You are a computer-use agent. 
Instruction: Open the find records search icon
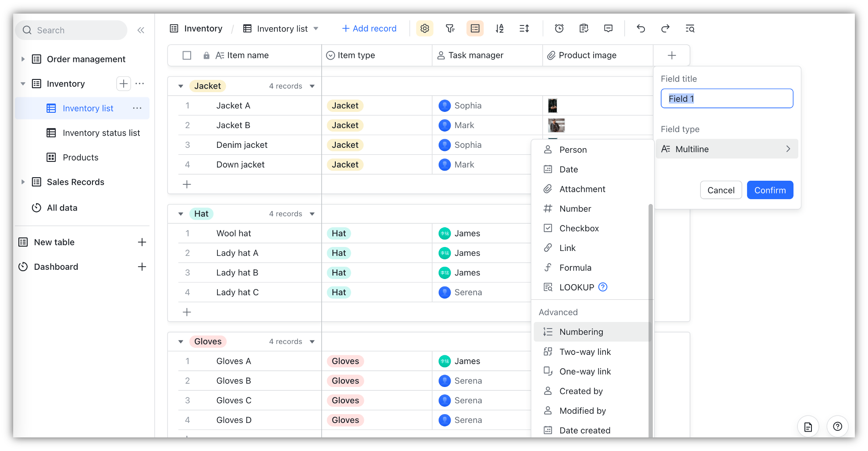coord(690,29)
